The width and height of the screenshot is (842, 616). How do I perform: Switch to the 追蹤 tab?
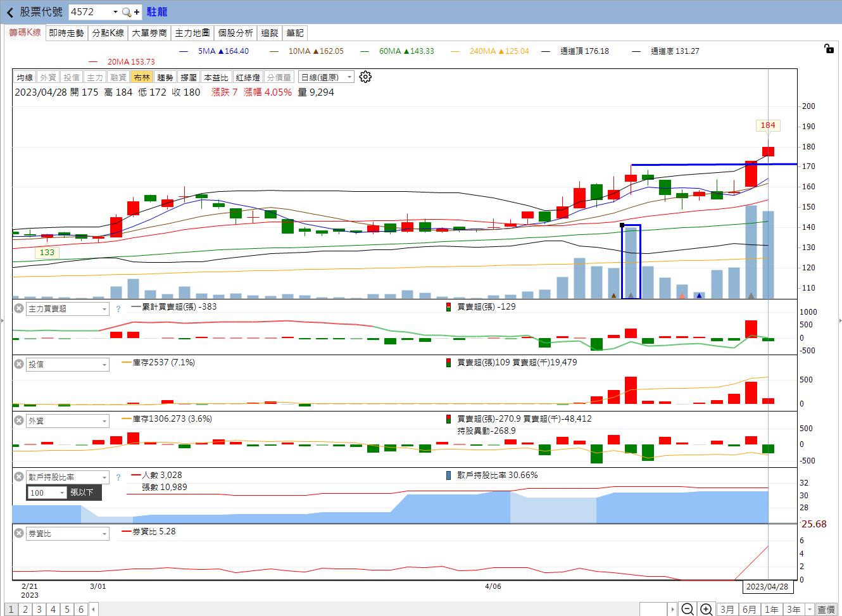(x=270, y=33)
